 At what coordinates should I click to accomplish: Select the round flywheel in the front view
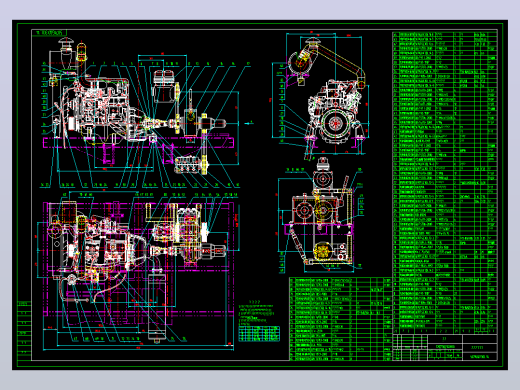(334, 124)
